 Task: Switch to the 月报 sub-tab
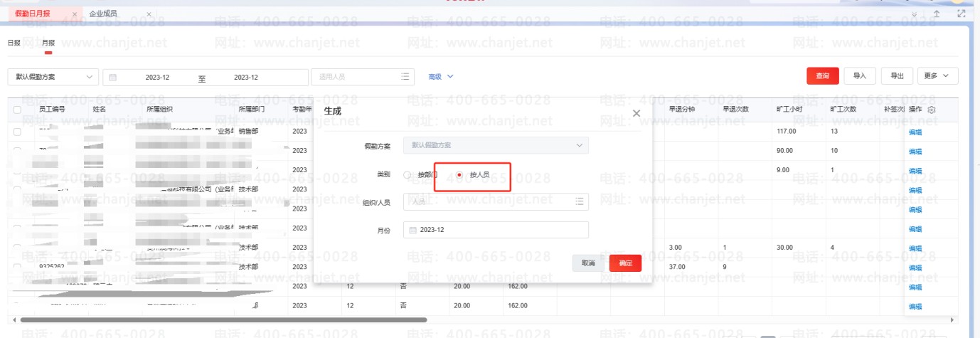click(x=48, y=43)
